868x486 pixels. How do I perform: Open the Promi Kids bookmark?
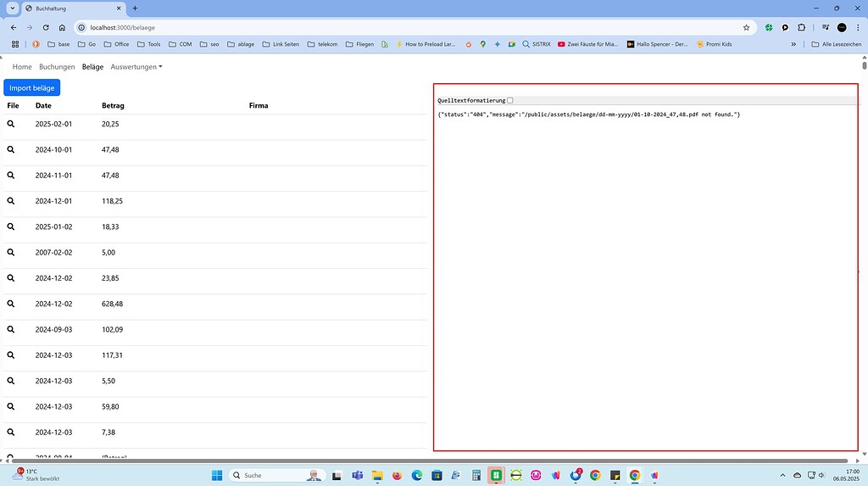[x=714, y=44]
